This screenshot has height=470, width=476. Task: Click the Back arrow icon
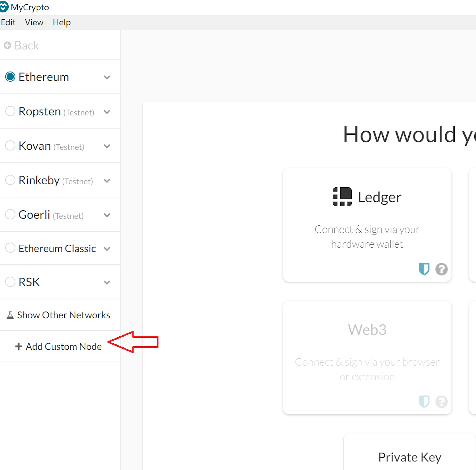coord(7,45)
